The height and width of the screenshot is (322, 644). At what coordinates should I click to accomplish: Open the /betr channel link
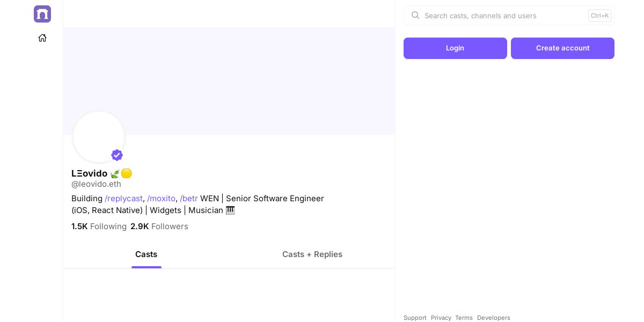[x=189, y=199]
